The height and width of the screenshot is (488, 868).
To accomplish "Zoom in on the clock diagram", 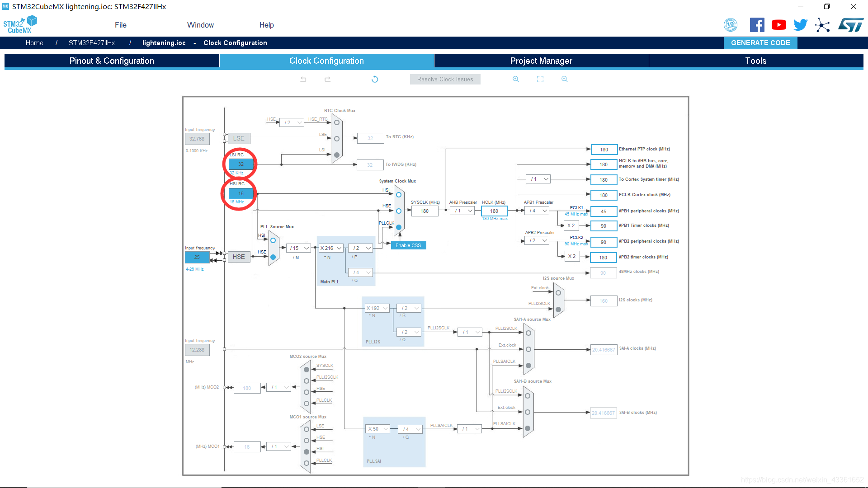I will (515, 79).
